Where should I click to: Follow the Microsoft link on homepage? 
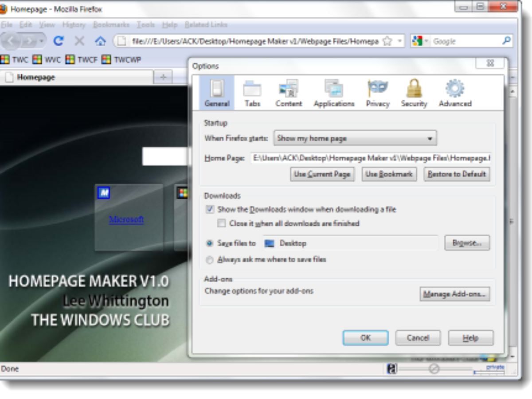click(x=126, y=219)
